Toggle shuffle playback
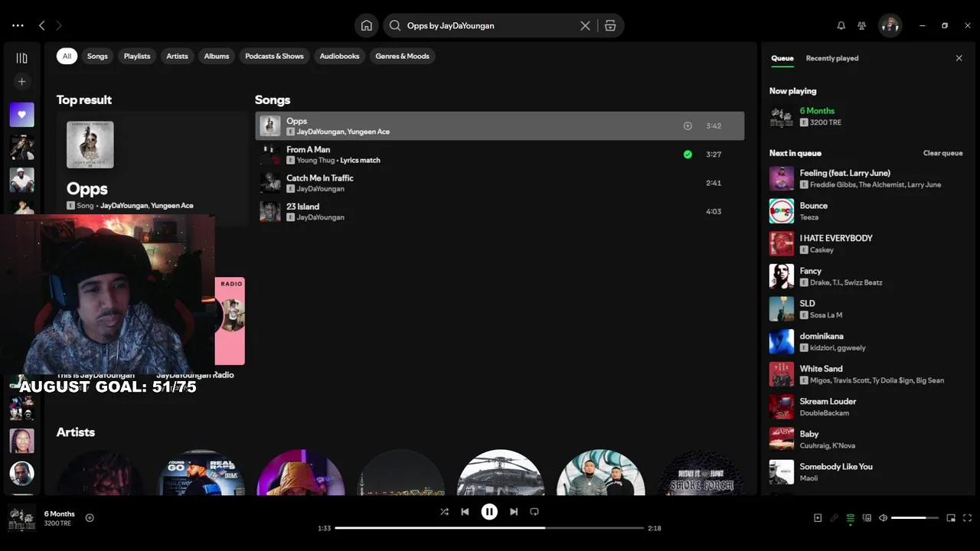The image size is (980, 551). [444, 511]
